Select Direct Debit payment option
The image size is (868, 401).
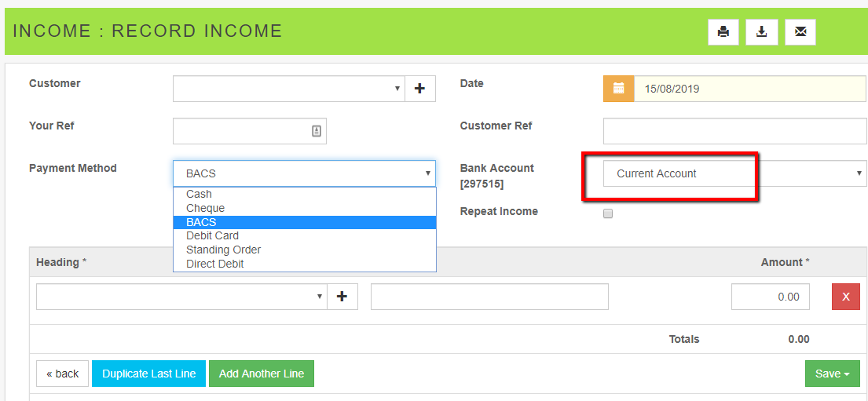(305, 264)
